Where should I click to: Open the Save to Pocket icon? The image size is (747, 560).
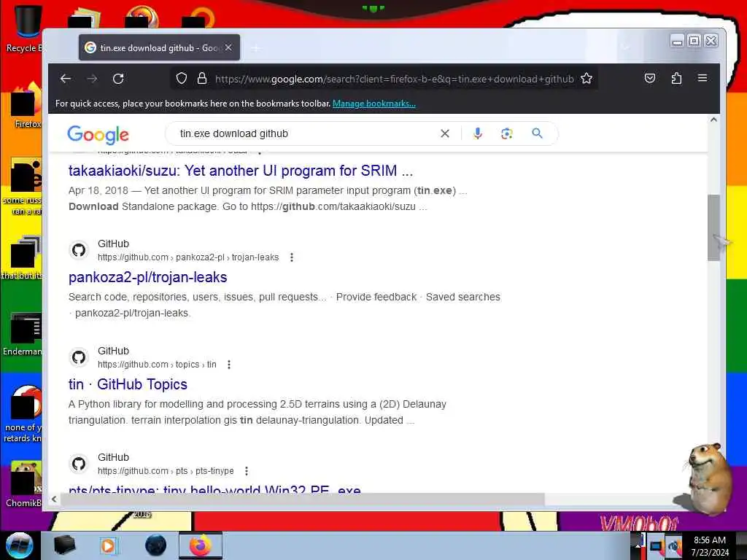pyautogui.click(x=650, y=78)
